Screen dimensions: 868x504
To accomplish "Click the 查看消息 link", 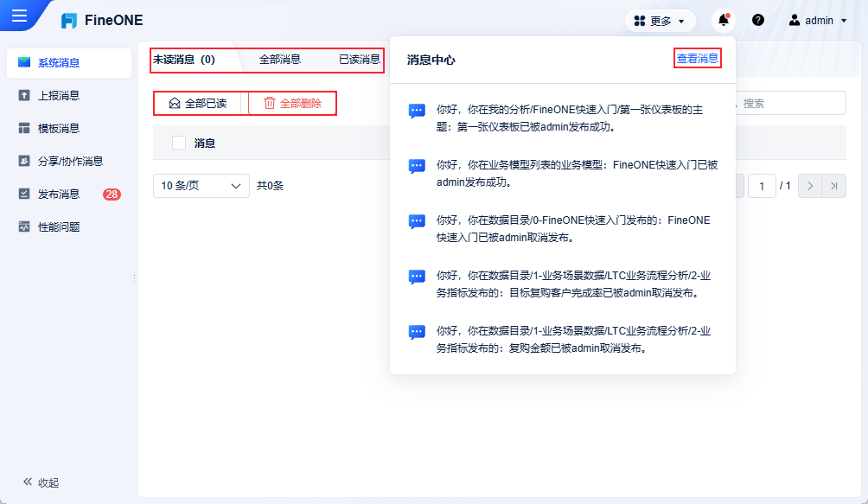I will [x=698, y=58].
